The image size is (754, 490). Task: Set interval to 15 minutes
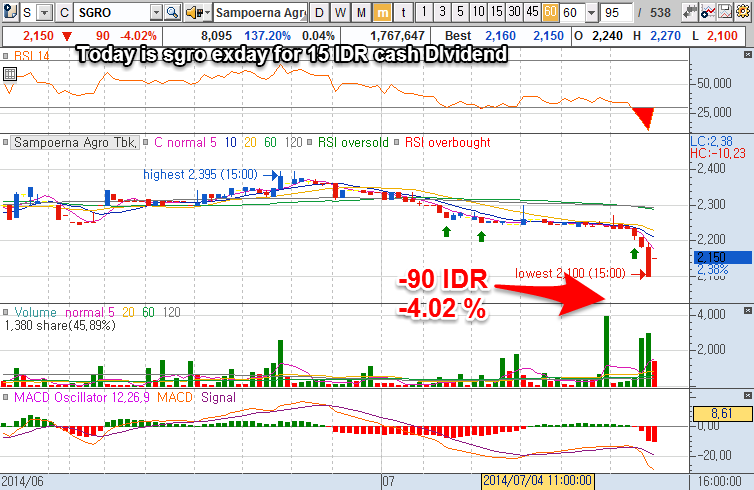coord(496,12)
